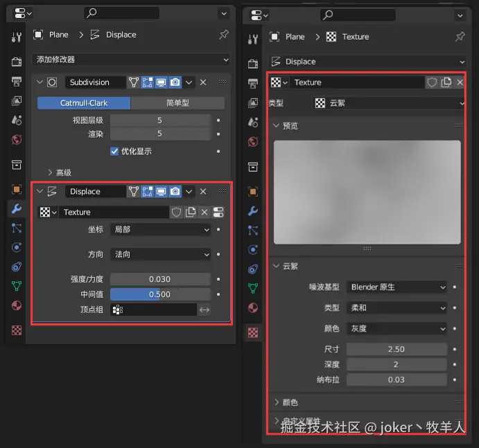Open Object properties tab in left panel

(x=17, y=189)
